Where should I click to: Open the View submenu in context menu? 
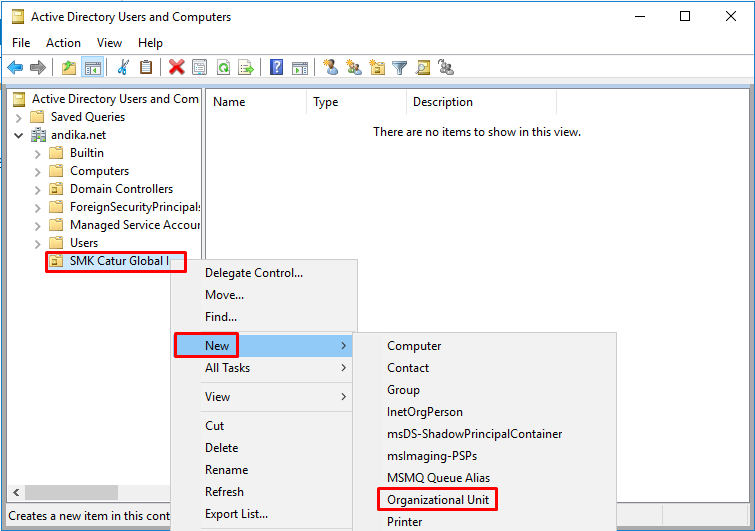click(x=263, y=397)
